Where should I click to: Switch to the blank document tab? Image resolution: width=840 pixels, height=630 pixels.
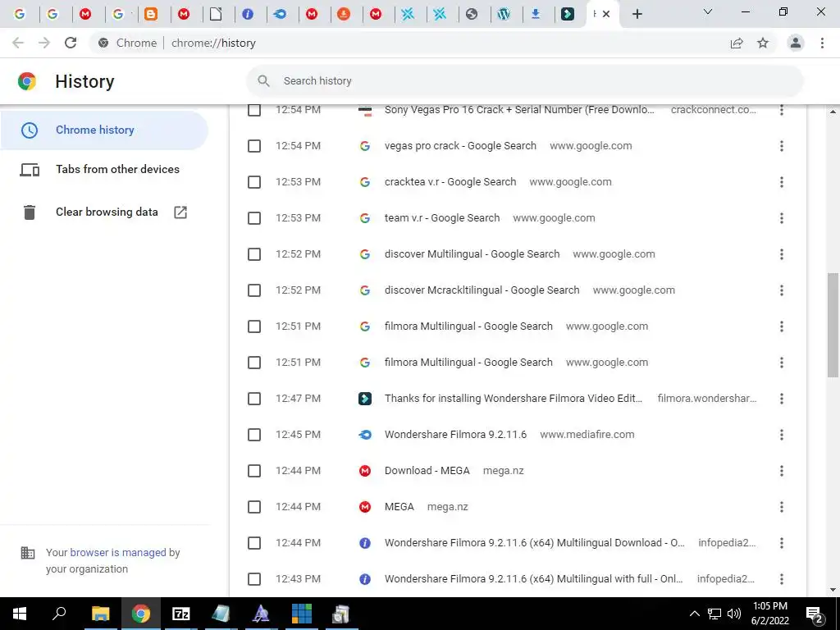(216, 14)
